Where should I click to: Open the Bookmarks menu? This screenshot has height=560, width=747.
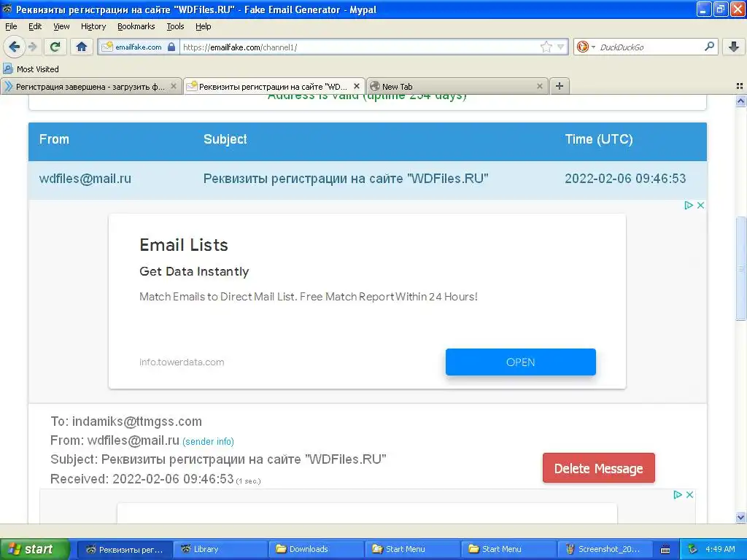[136, 26]
